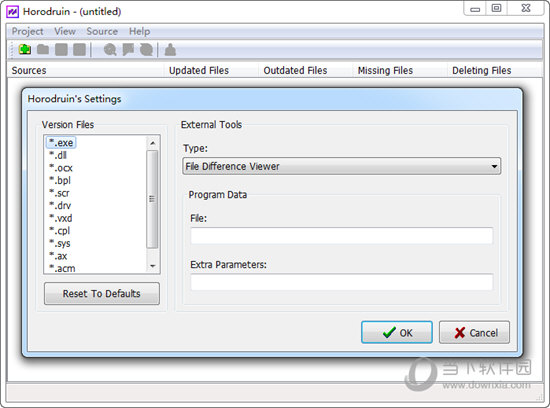
Task: Select *.acm in Version Files list
Action: tap(62, 268)
